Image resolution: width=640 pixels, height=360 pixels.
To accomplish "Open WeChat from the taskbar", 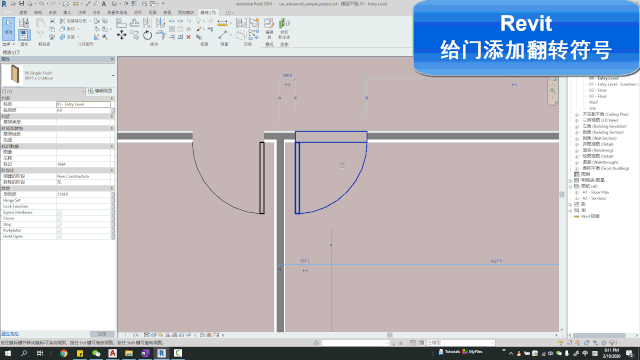I will [x=96, y=353].
